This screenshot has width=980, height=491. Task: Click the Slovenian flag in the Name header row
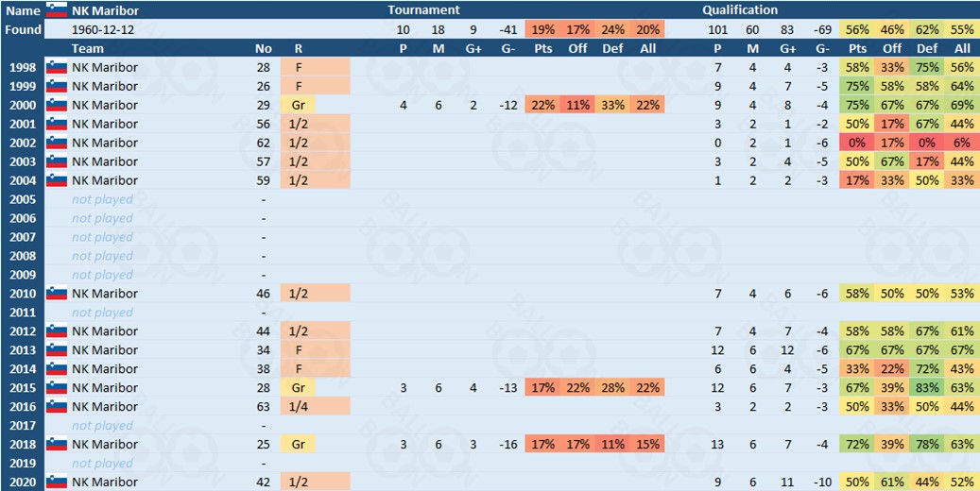click(57, 10)
